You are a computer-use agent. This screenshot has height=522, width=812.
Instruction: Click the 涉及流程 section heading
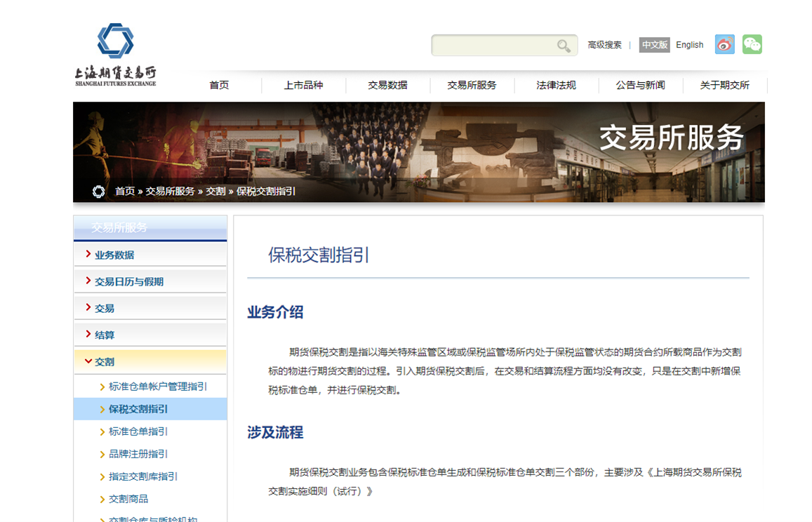pos(275,432)
